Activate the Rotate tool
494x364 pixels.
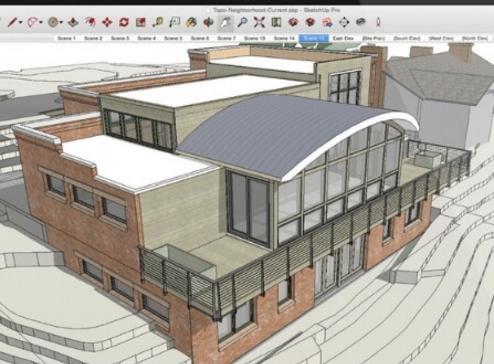pyautogui.click(x=124, y=22)
